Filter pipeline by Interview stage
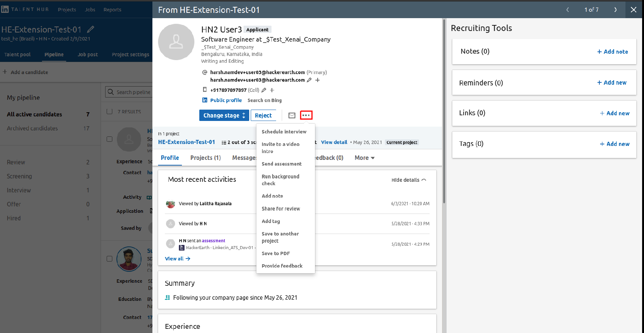This screenshot has height=333, width=644. [x=48, y=190]
